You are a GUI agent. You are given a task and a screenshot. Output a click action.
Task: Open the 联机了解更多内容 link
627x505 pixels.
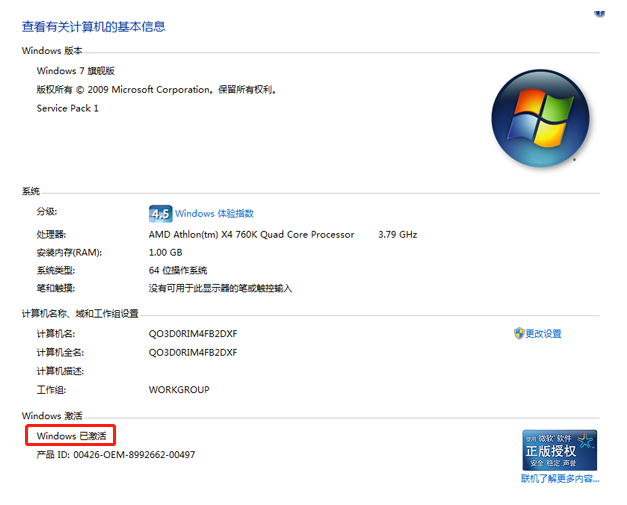click(559, 479)
